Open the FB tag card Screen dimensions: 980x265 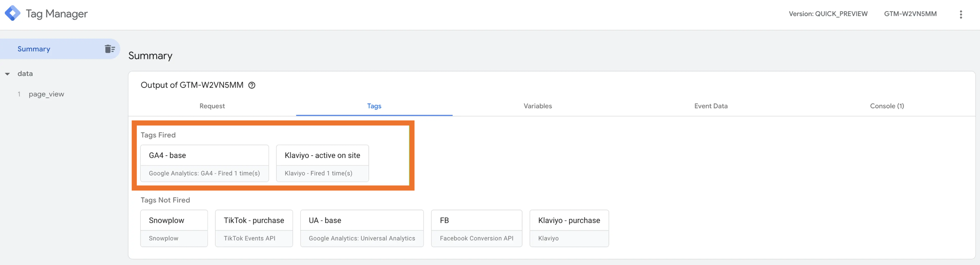click(476, 228)
